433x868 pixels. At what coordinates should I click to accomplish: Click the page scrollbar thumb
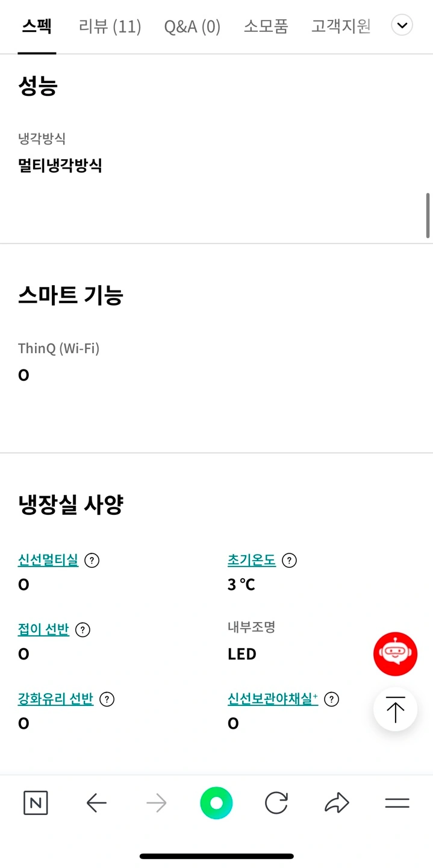[x=428, y=215]
